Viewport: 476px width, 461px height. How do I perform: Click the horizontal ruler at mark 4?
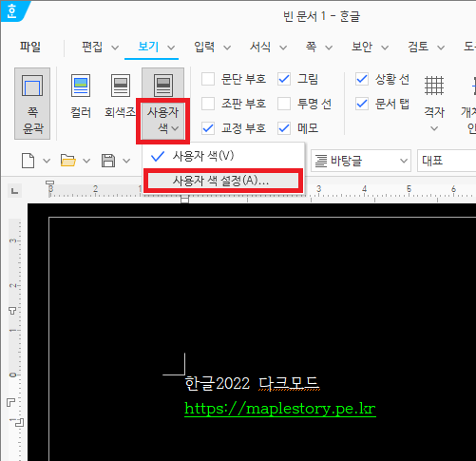pos(365,189)
